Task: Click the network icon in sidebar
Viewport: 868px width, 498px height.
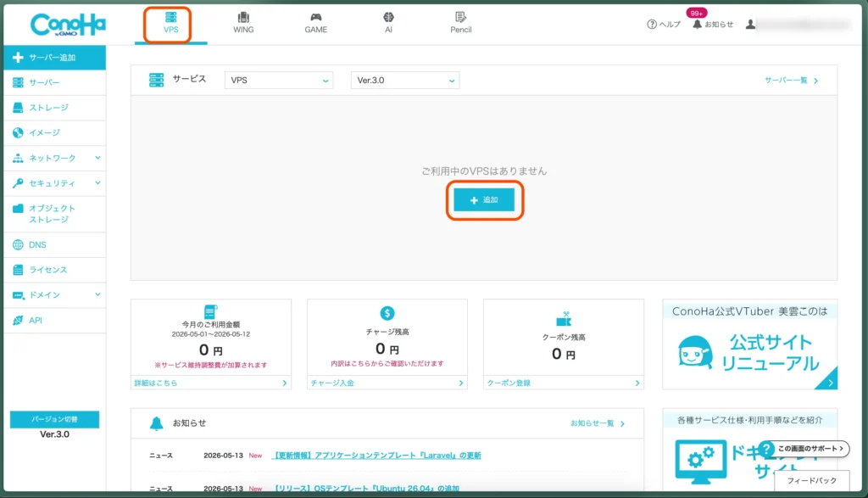Action: tap(18, 158)
